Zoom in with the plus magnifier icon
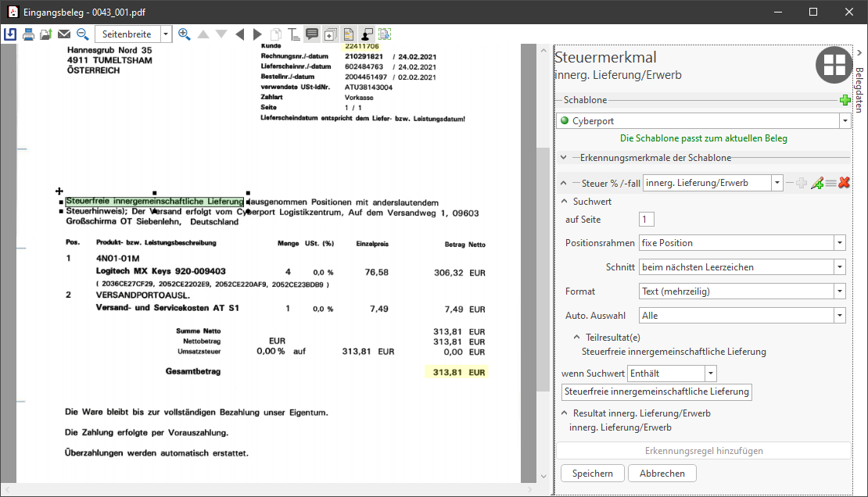This screenshot has height=497, width=868. click(x=185, y=34)
